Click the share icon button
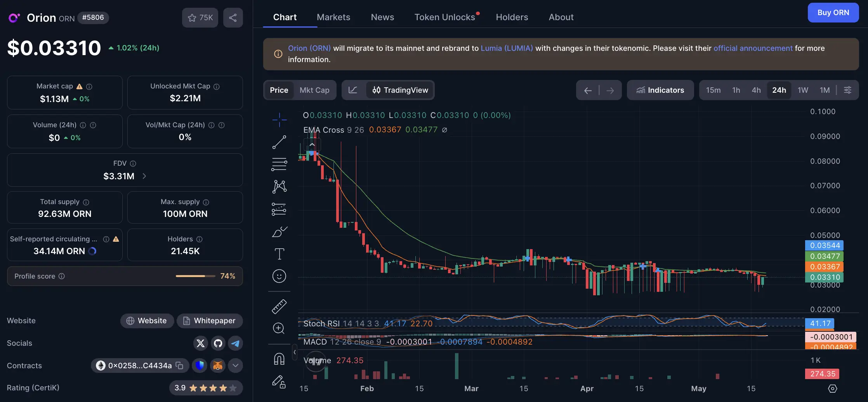The height and width of the screenshot is (402, 868). (x=233, y=17)
